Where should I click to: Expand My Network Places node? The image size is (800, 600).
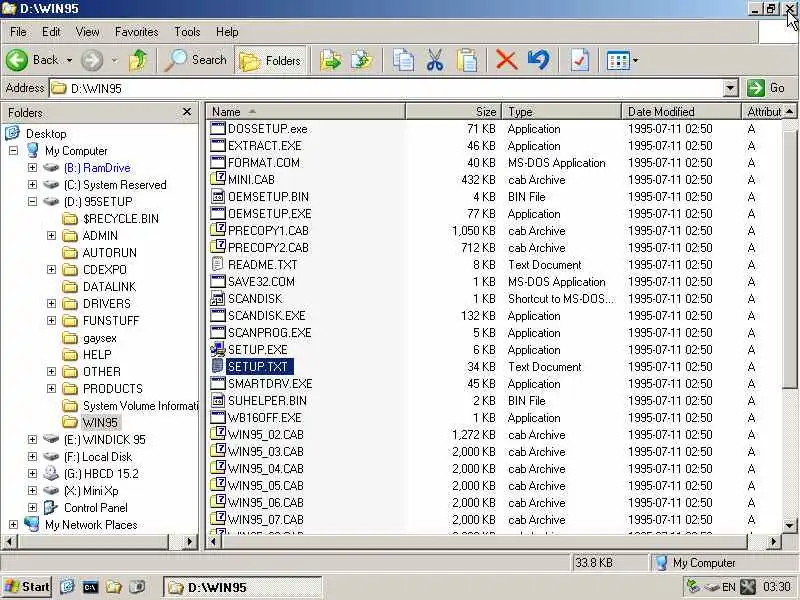coord(13,524)
